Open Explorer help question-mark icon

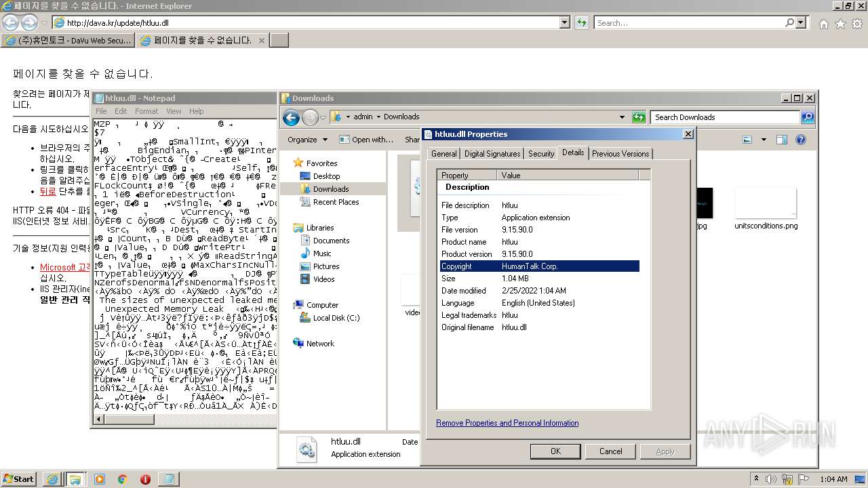(x=800, y=140)
